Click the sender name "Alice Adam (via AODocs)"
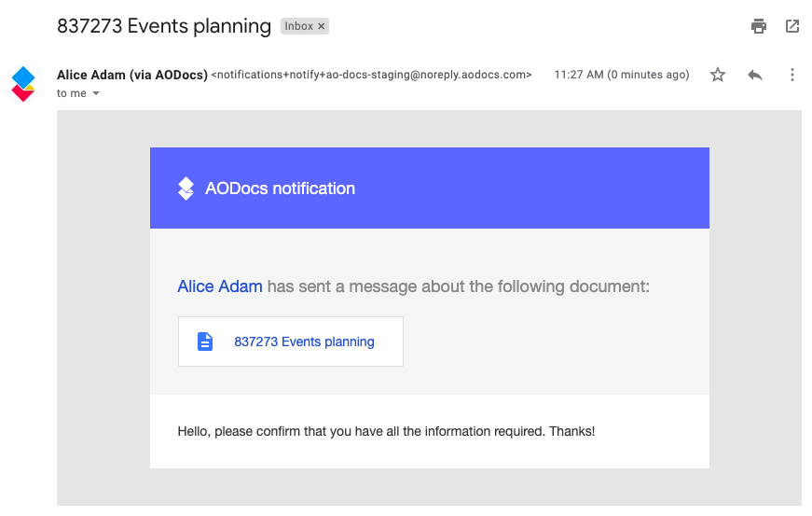This screenshot has height=516, width=812. 132,75
